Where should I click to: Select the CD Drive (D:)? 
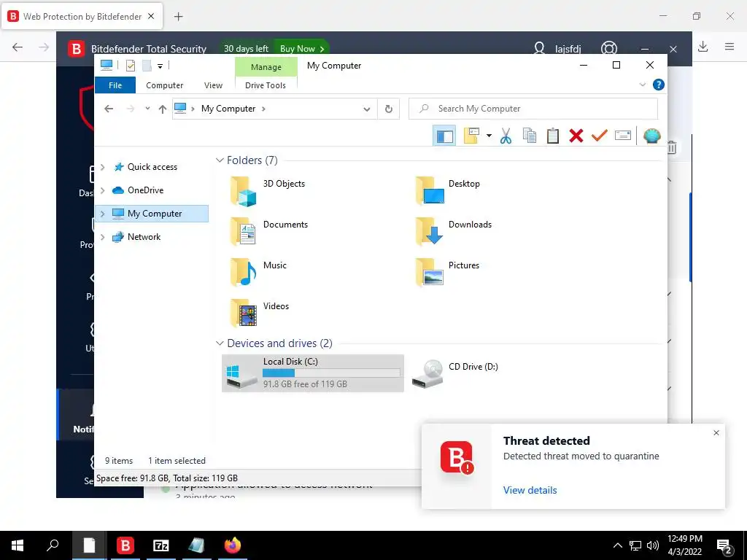tap(457, 373)
